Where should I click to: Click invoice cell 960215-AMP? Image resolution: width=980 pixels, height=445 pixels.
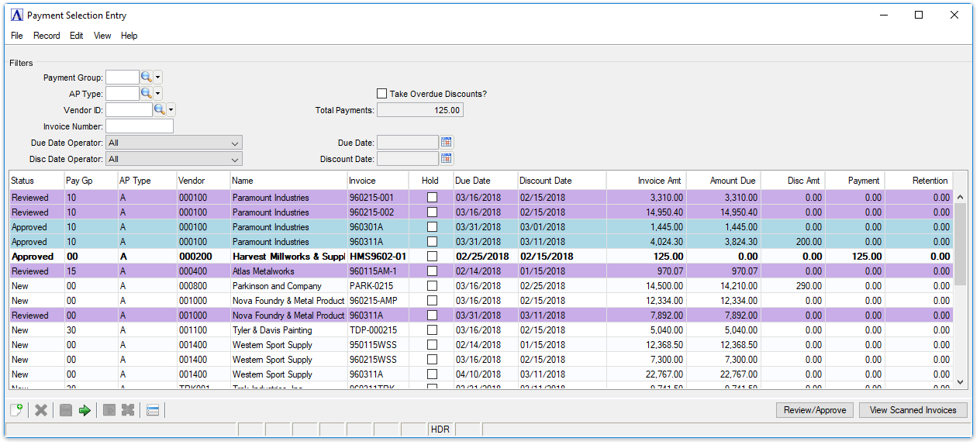click(378, 301)
